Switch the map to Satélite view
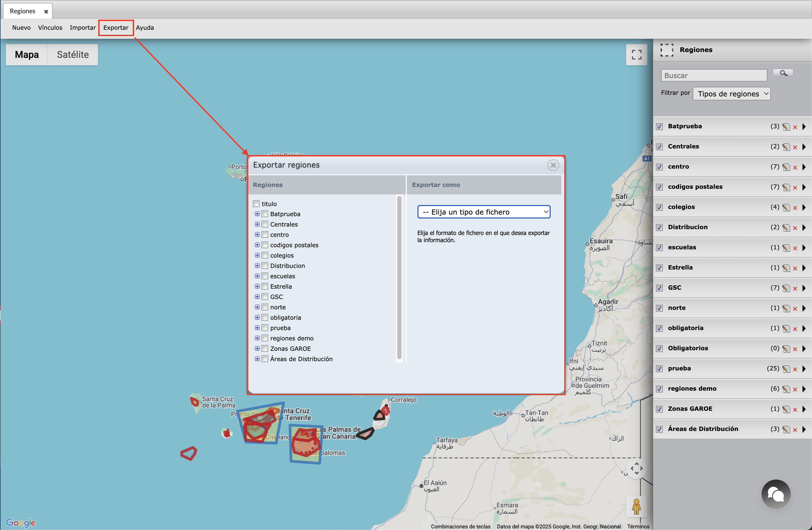The width and height of the screenshot is (812, 530). (x=72, y=54)
